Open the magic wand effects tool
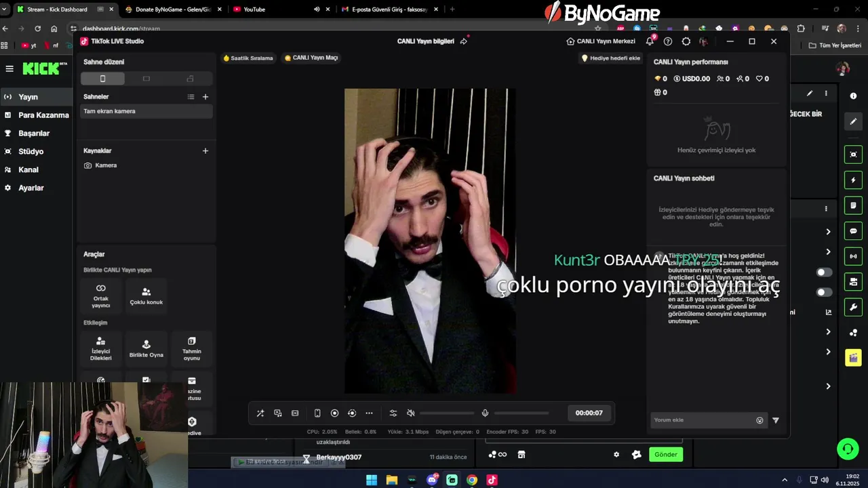Screen dimensions: 868x488 tap(260, 413)
